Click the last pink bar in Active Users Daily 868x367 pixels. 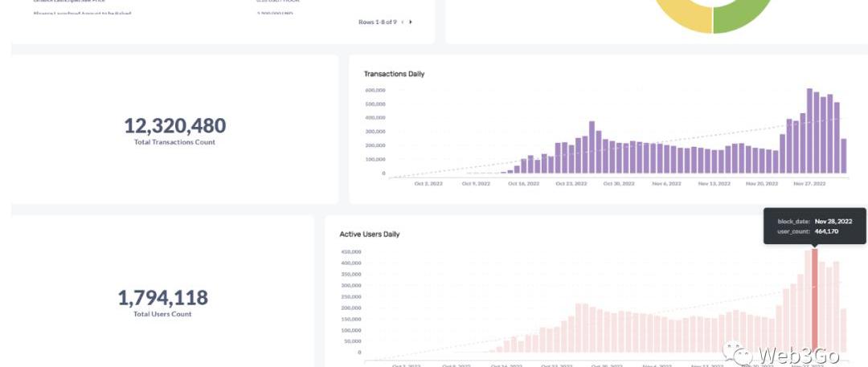point(843,330)
